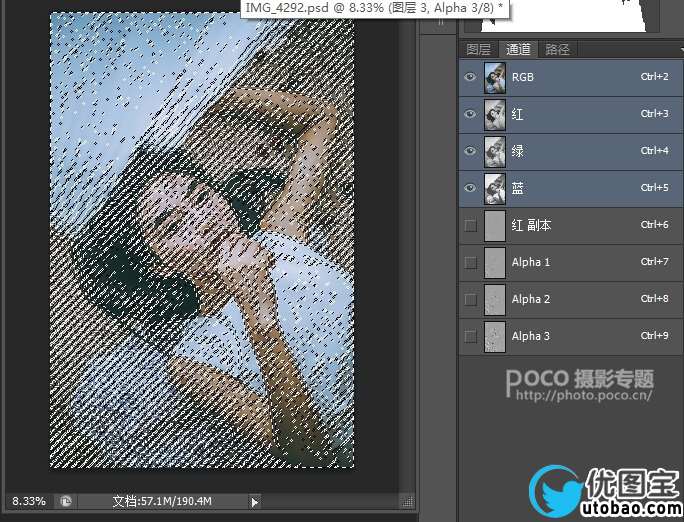Open the status bar info arrow menu
The width and height of the screenshot is (684, 522).
[x=254, y=501]
